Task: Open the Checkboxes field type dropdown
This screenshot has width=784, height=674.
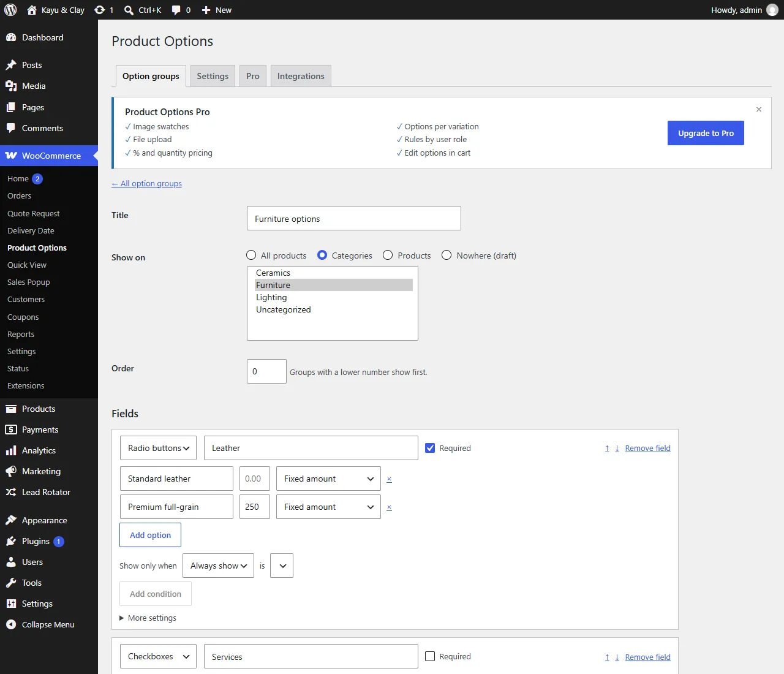Action: click(158, 656)
